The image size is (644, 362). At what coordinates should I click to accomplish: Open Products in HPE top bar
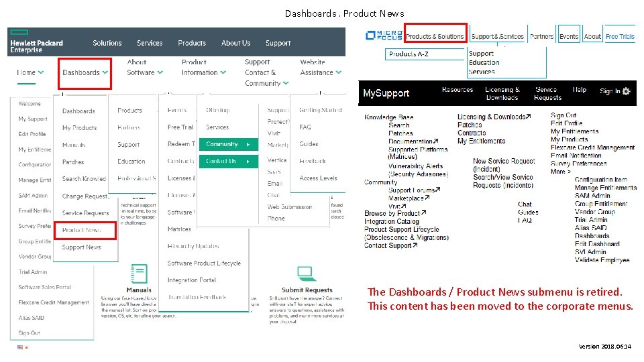pos(192,43)
